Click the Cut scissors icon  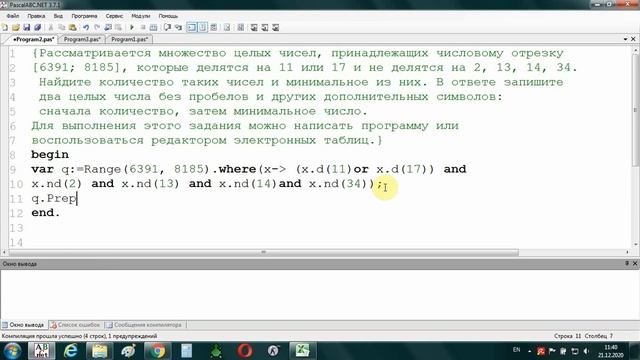click(51, 27)
